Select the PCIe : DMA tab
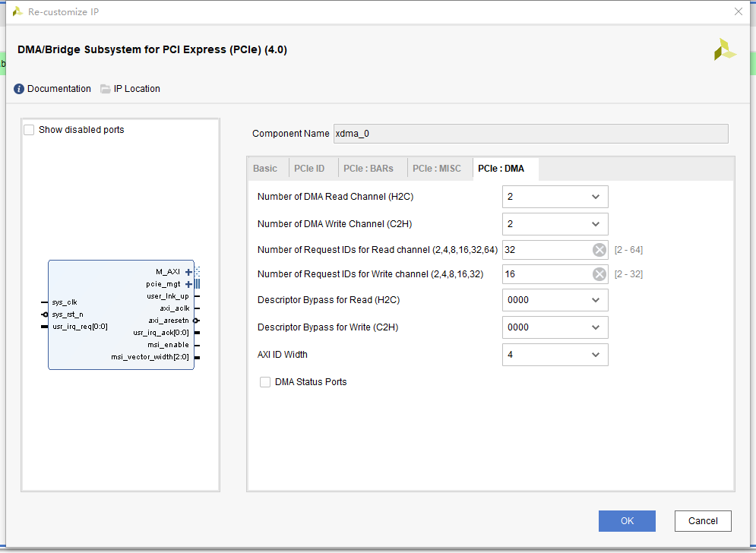The image size is (756, 553). (x=501, y=169)
